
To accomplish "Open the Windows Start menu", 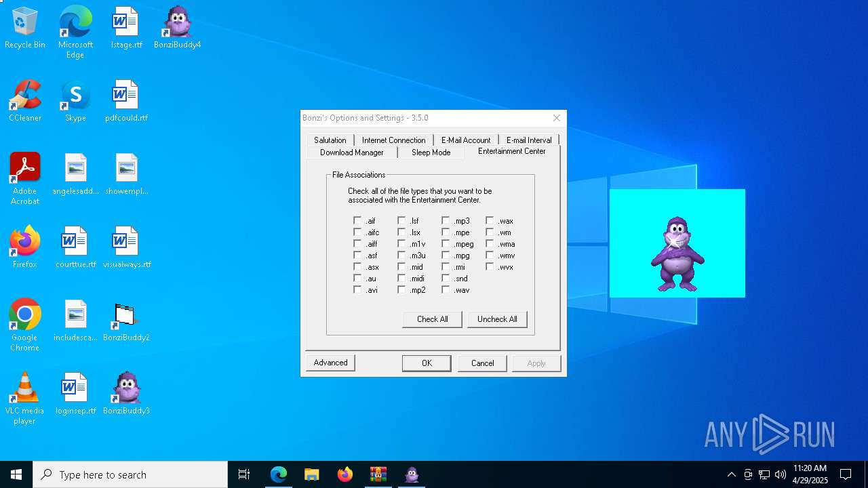I will click(16, 474).
